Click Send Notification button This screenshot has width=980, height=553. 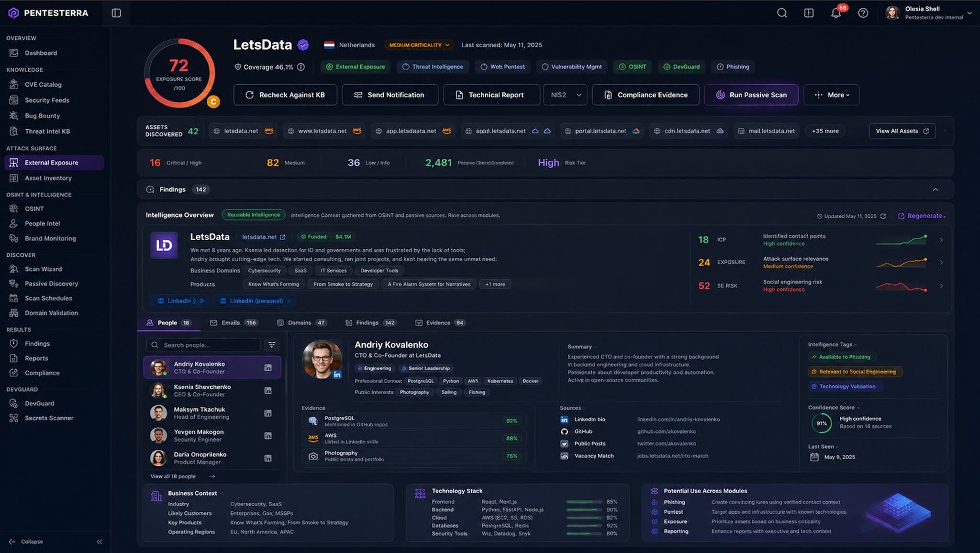pos(390,95)
